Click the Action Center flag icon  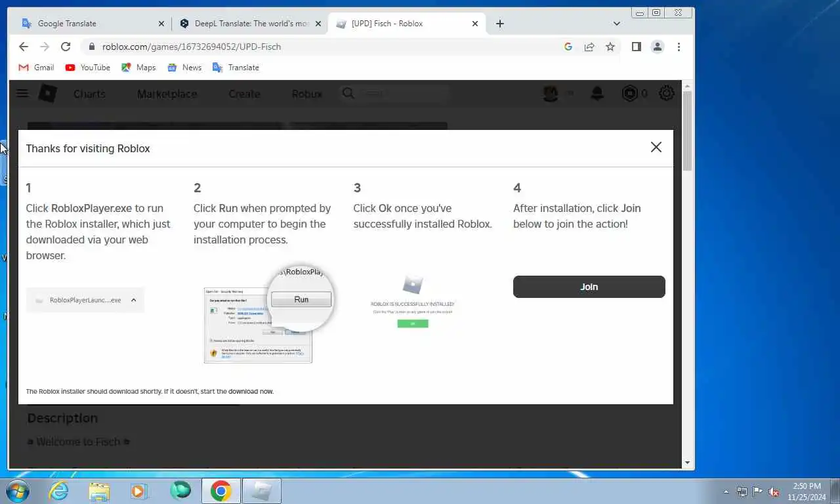(757, 492)
